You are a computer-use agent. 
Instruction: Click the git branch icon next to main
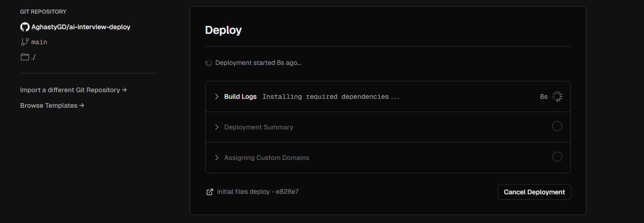coord(25,42)
